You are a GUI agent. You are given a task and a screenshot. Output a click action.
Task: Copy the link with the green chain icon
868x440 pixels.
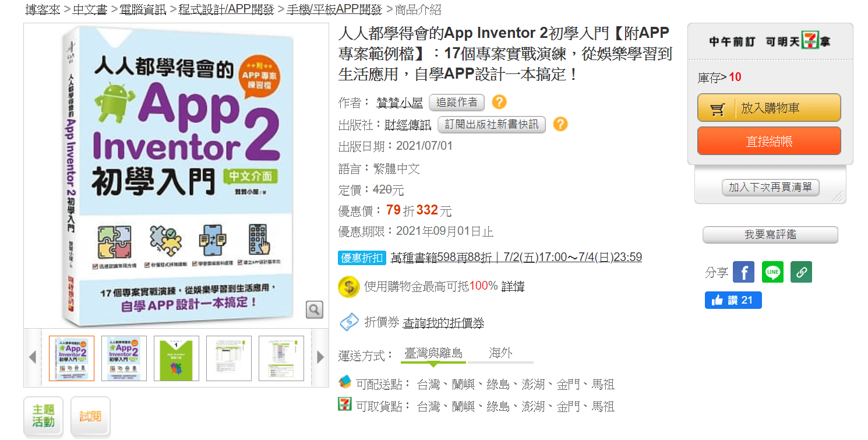801,272
